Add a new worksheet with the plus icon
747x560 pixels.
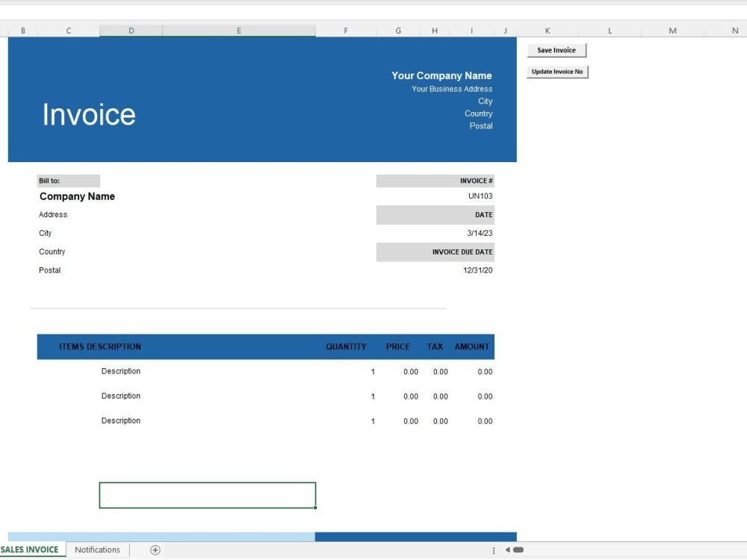point(154,550)
